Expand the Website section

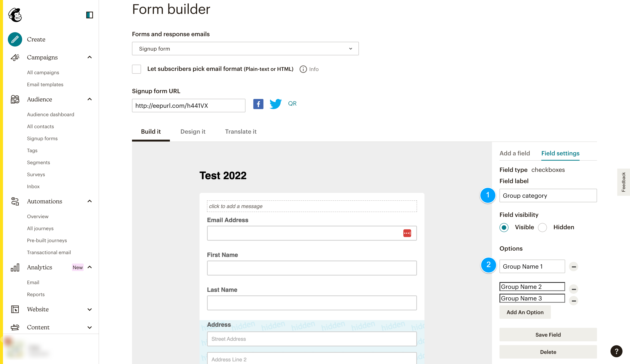tap(89, 309)
